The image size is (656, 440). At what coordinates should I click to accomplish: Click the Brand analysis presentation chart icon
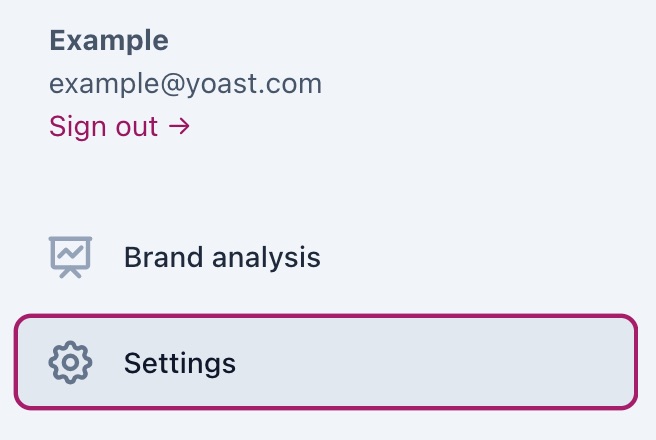(70, 257)
